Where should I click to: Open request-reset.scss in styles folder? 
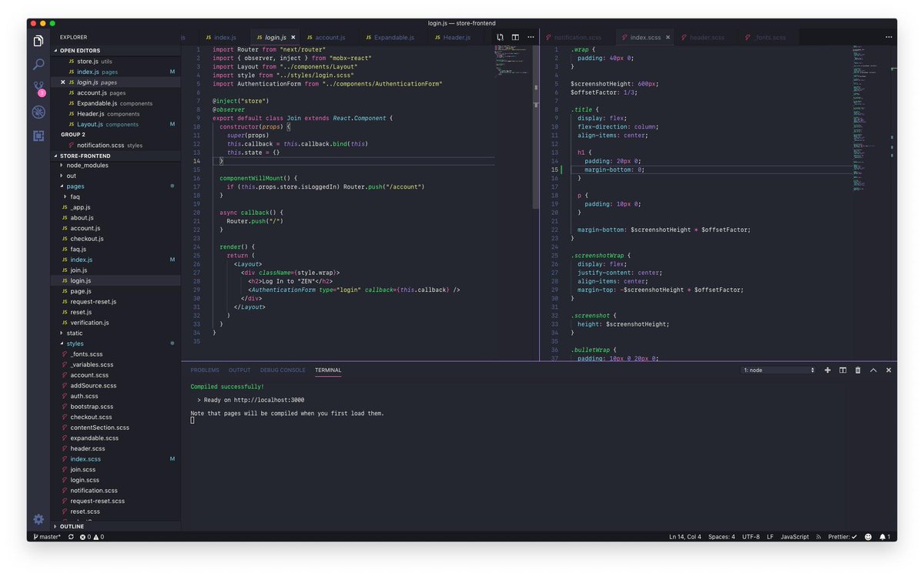pyautogui.click(x=115, y=501)
